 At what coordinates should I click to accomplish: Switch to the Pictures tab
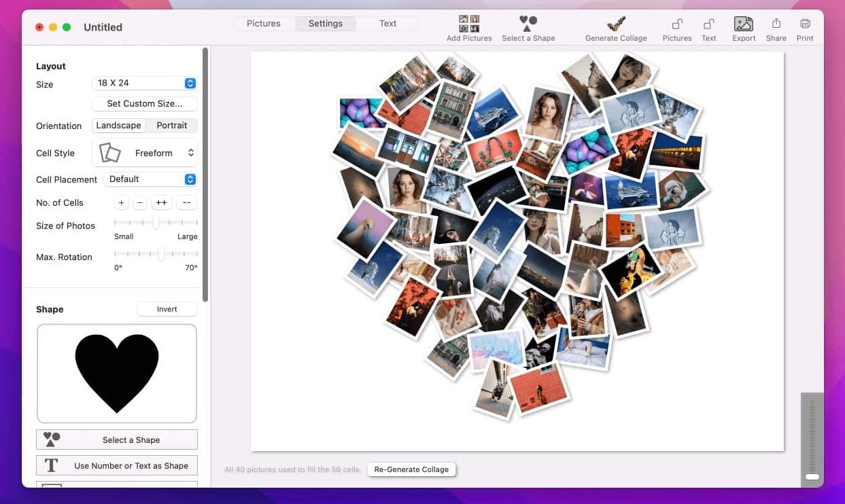(264, 24)
